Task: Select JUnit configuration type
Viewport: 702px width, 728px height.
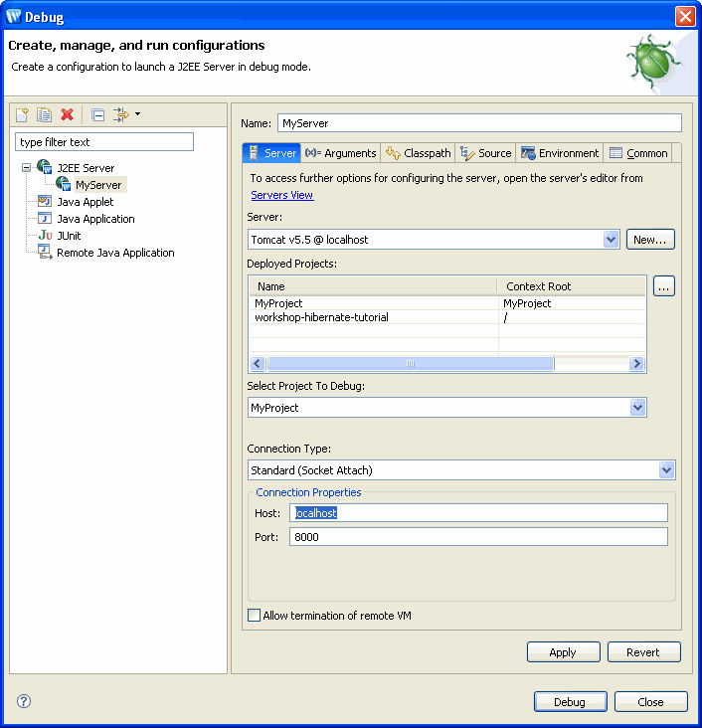Action: [69, 236]
